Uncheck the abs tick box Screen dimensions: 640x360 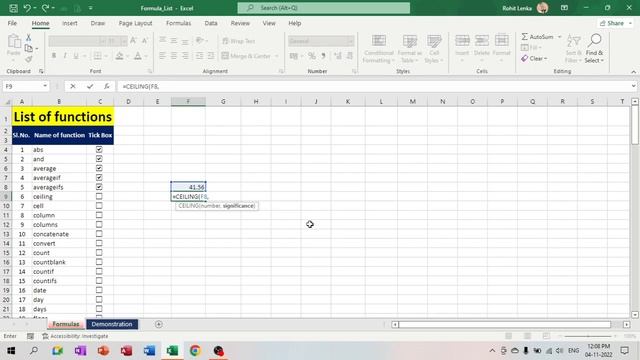[99, 149]
